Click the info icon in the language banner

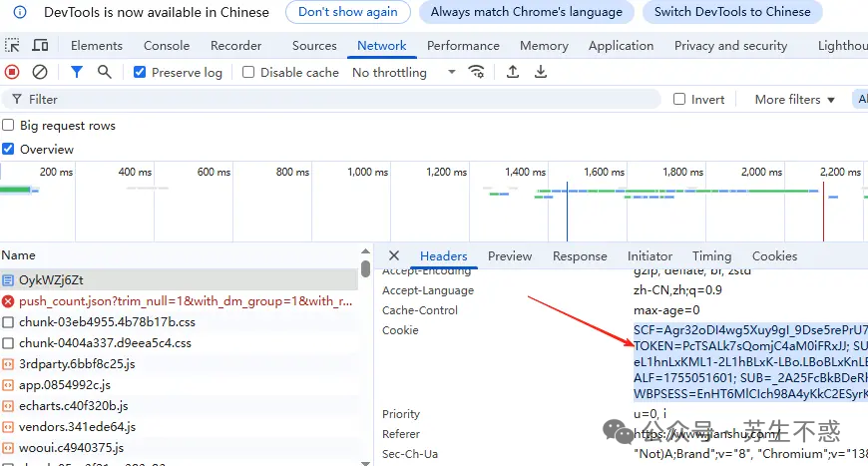click(19, 12)
